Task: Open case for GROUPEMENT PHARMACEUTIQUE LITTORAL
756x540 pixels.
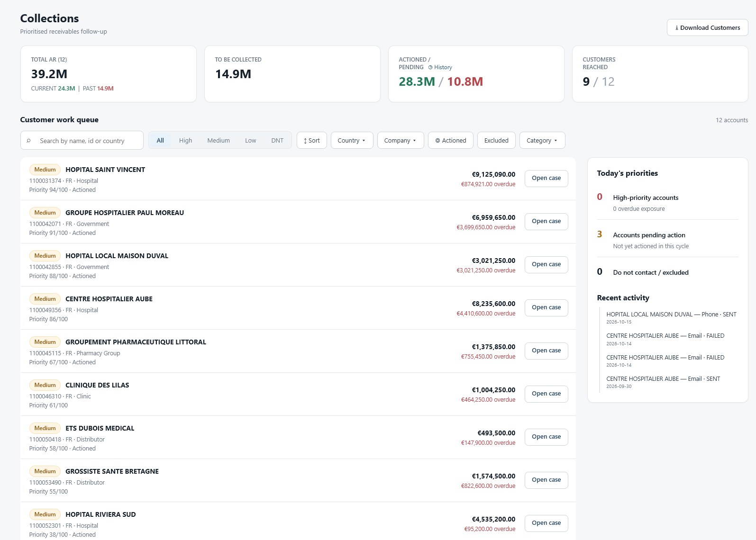Action: coord(546,351)
